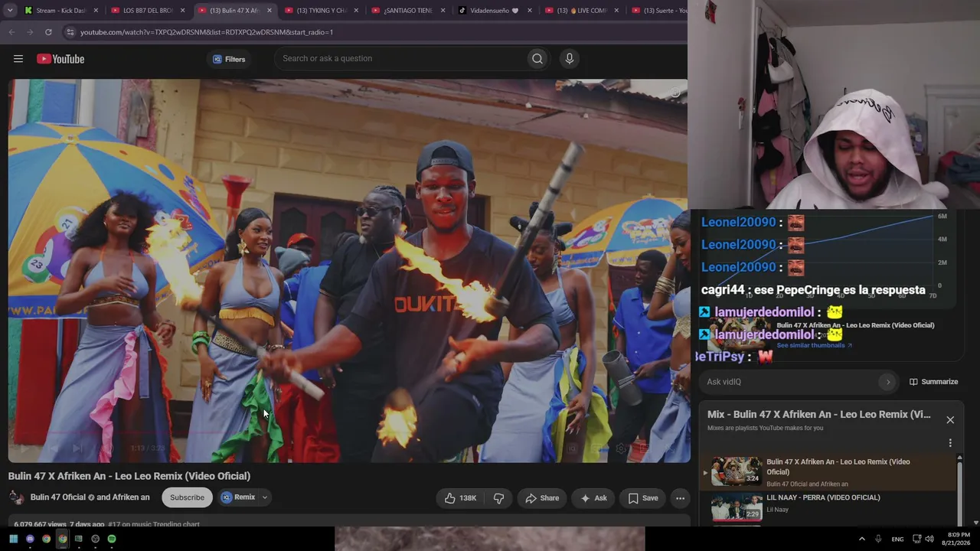Close the 'Vidadensueño' tab
Viewport: 980px width, 551px height.
click(530, 11)
